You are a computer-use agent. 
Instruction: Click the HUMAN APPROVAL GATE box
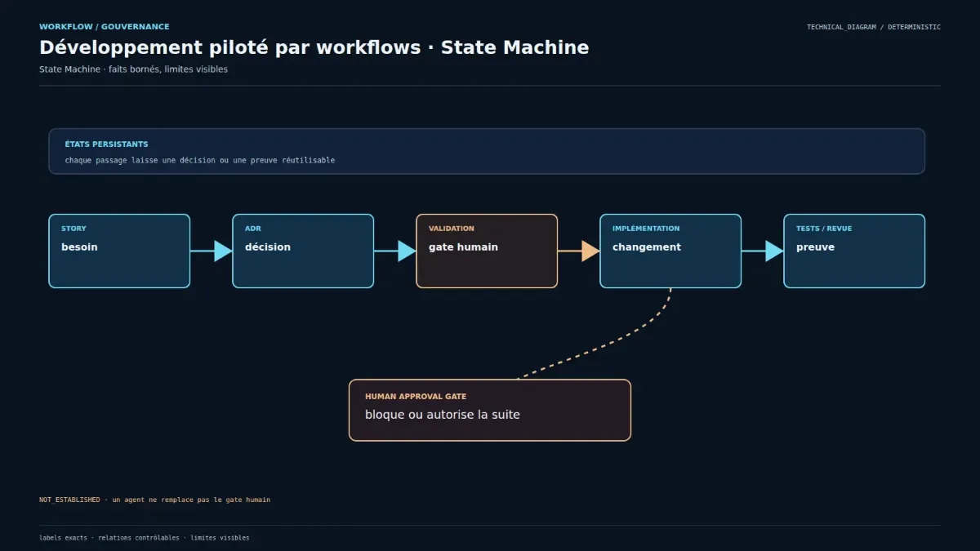490,410
